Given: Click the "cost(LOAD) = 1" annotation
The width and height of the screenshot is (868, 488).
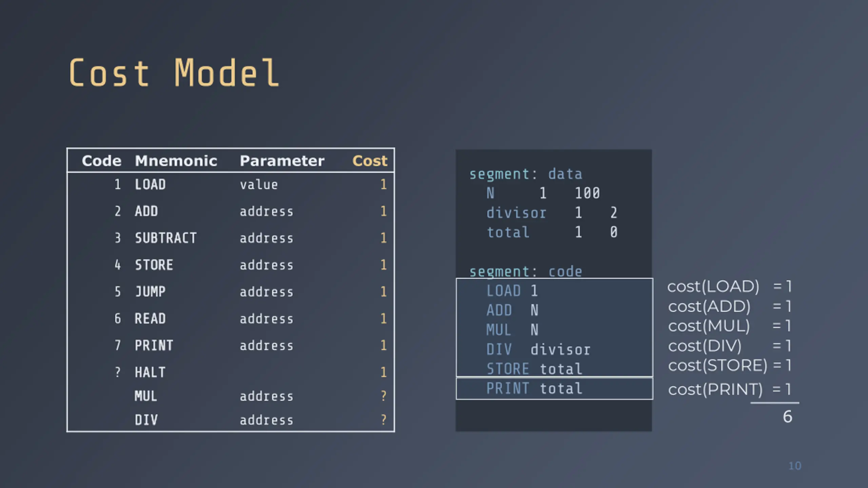Looking at the screenshot, I should click(730, 287).
